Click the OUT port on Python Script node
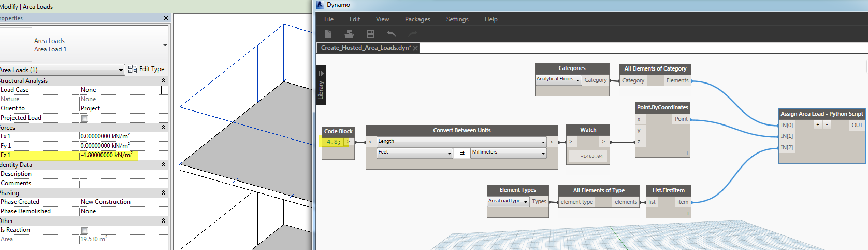 click(857, 125)
